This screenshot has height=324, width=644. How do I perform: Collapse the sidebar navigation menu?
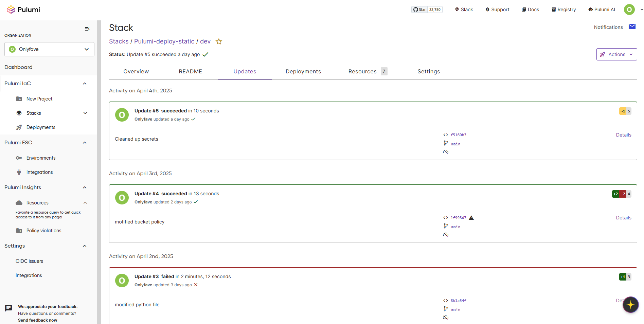(87, 29)
